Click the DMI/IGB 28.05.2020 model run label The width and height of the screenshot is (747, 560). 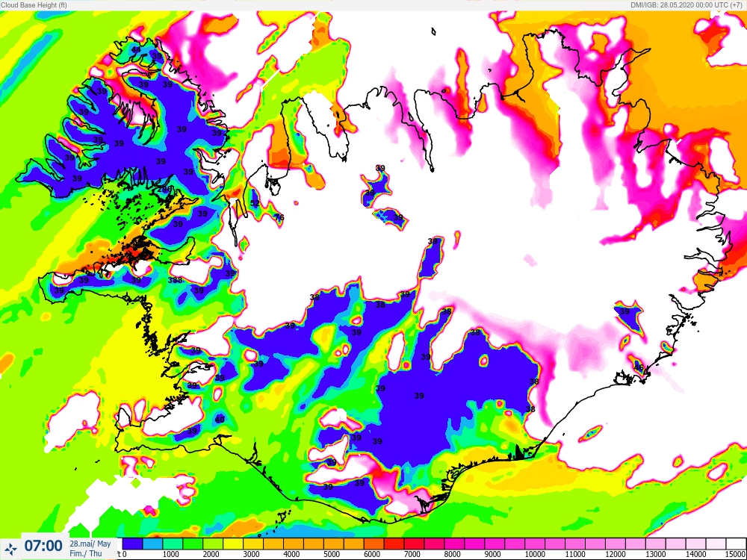(x=687, y=5)
